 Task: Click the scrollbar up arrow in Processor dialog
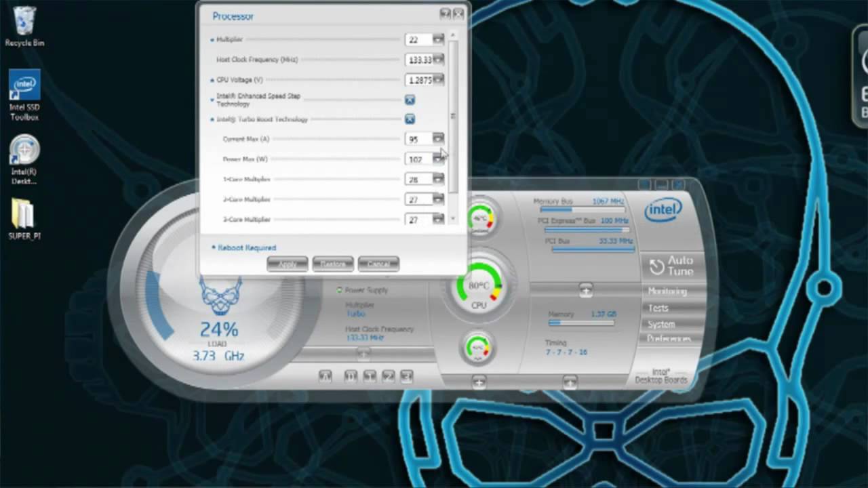pos(454,34)
